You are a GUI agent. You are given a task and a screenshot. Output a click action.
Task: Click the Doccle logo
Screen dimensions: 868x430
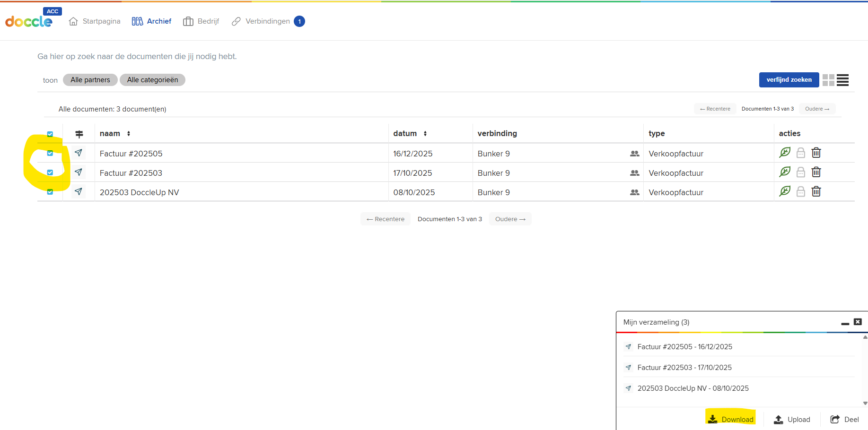coord(29,21)
